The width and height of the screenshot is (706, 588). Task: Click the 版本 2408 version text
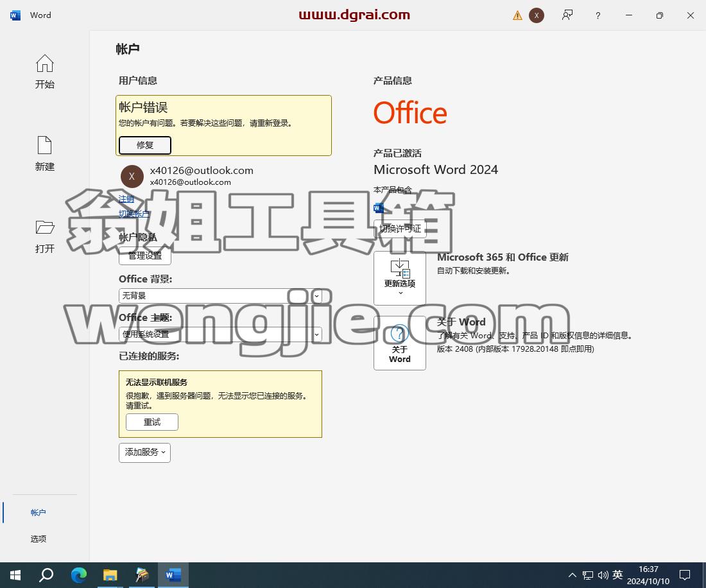(515, 349)
